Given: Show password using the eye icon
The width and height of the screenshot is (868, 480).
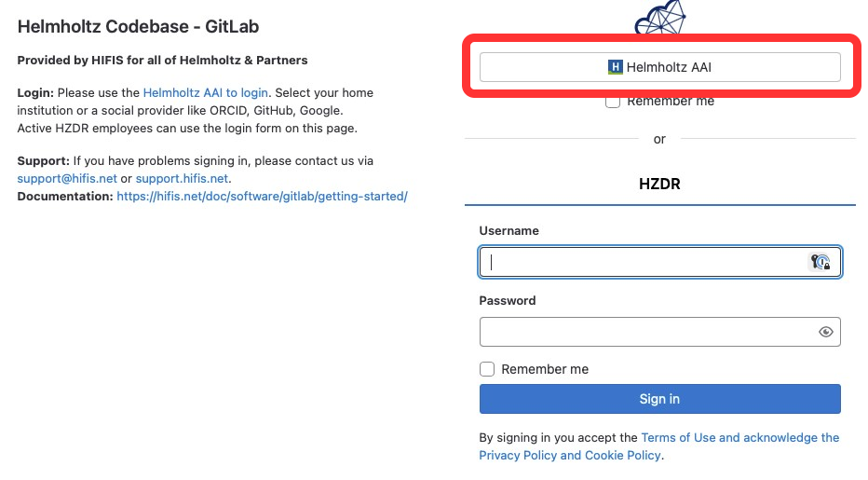Looking at the screenshot, I should point(825,332).
